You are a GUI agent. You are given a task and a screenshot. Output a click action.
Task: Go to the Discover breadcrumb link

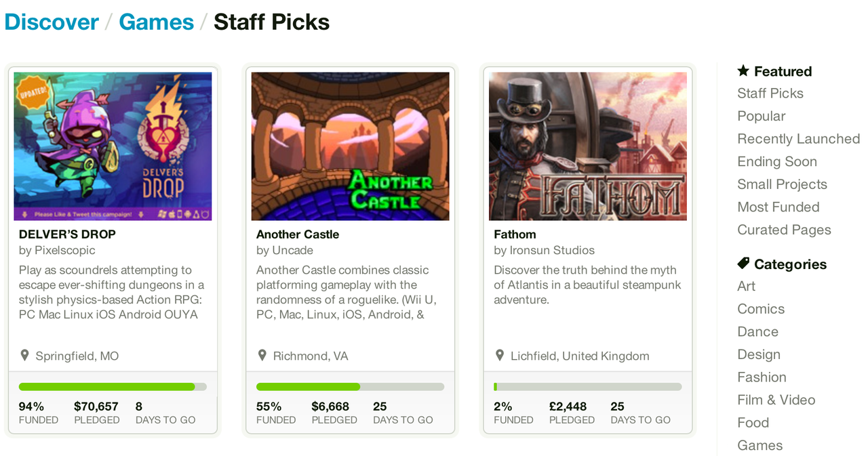(52, 22)
